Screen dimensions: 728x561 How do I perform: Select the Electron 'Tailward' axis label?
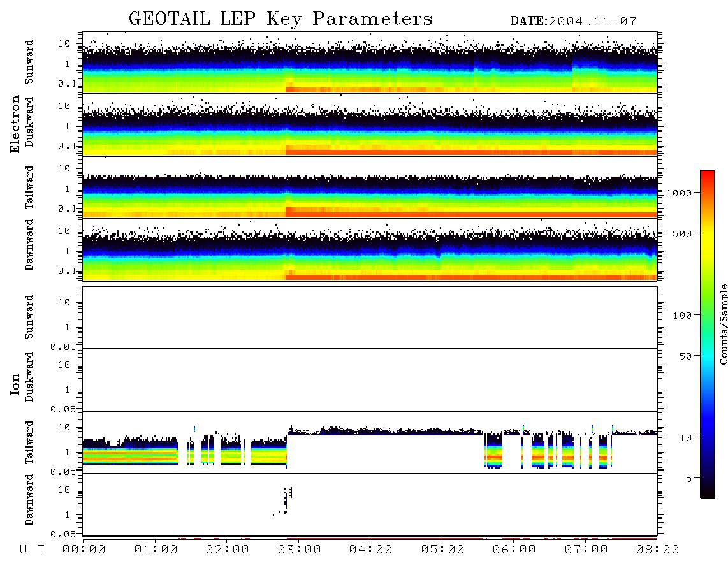pyautogui.click(x=29, y=187)
